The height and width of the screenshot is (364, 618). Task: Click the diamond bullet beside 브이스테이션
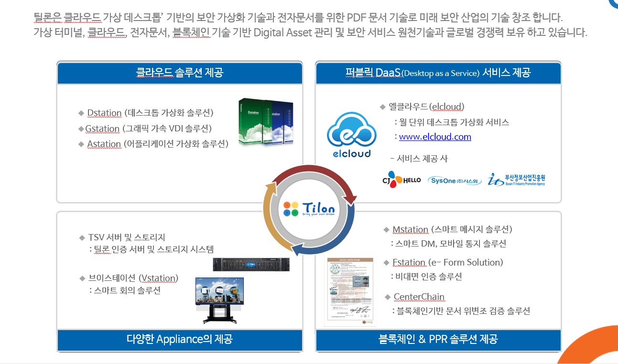[82, 278]
